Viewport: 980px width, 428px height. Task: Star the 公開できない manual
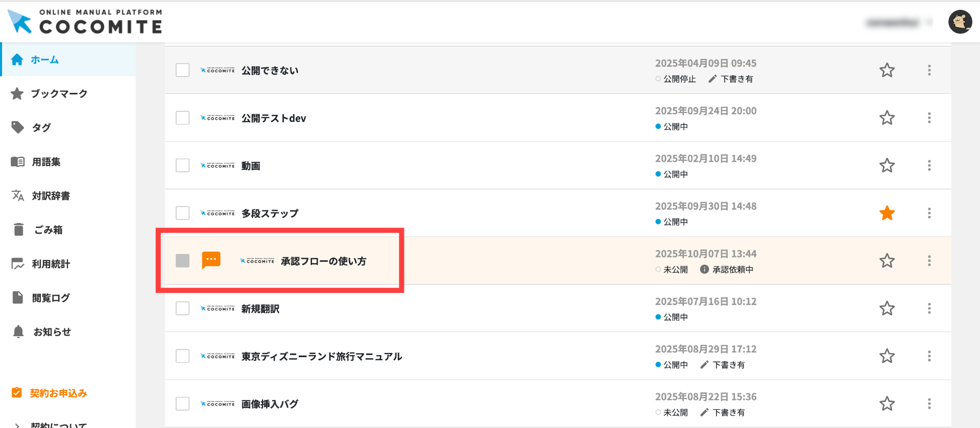pos(887,70)
